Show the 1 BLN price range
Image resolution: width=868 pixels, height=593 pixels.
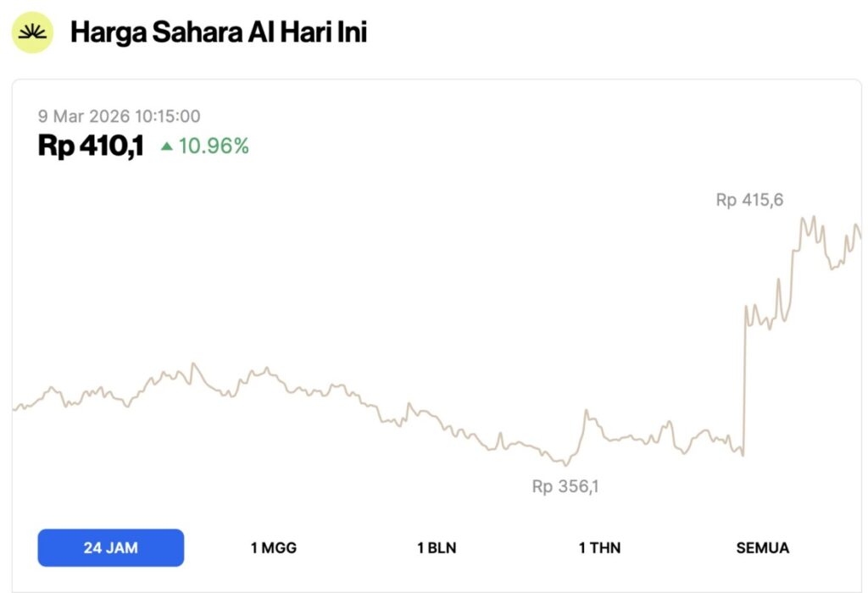click(437, 548)
